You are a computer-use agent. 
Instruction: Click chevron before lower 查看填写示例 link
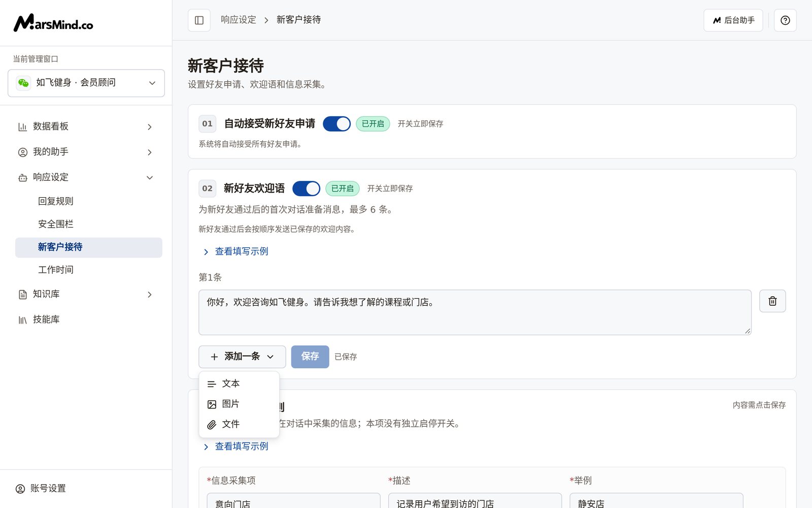(x=206, y=447)
